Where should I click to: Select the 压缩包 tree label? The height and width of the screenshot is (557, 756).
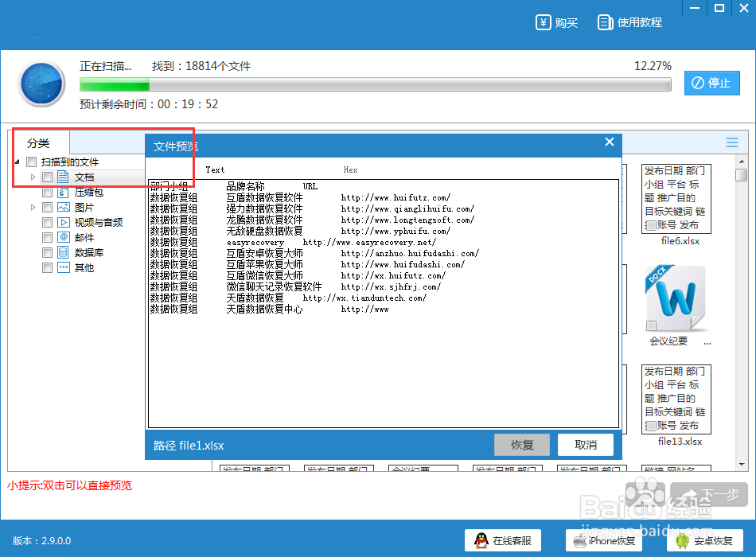tap(88, 193)
